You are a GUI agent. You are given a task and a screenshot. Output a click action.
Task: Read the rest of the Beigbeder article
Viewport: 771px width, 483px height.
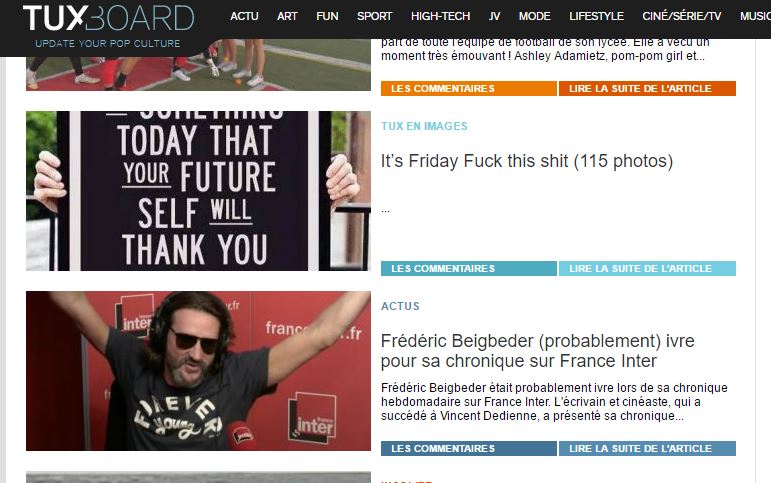coord(647,449)
